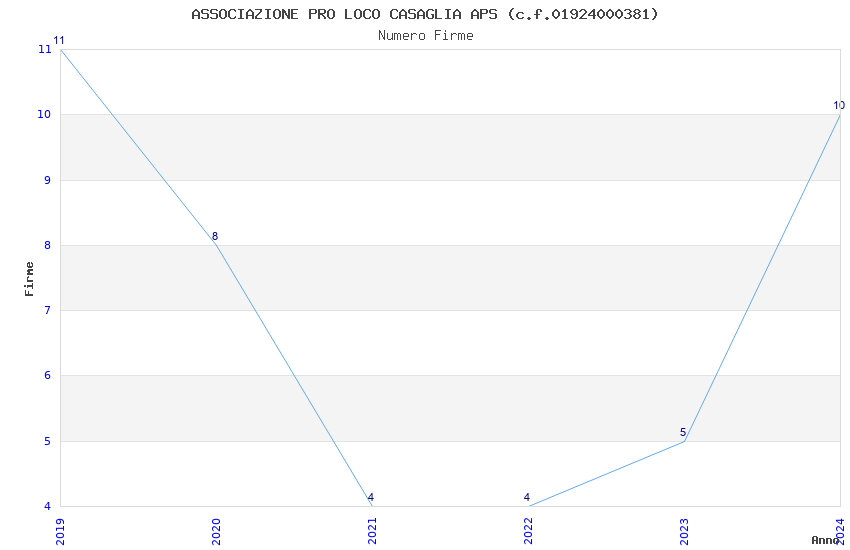The image size is (850, 550).
Task: Click the data label 5 at 2023
Action: click(683, 432)
